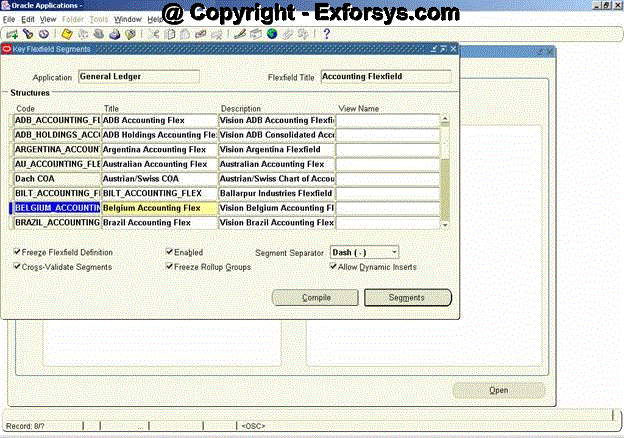
Task: Toggle the Freeze Flexfield Definition checkbox
Action: [18, 253]
